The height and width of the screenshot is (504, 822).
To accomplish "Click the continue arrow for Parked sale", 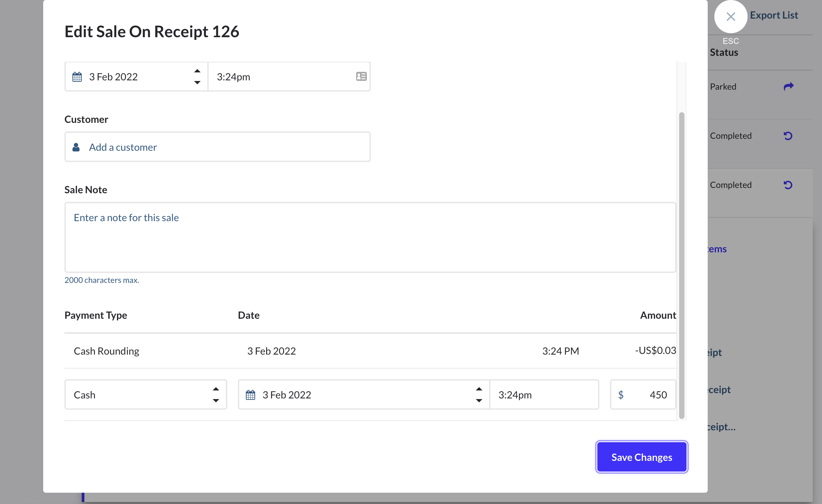I will (788, 87).
